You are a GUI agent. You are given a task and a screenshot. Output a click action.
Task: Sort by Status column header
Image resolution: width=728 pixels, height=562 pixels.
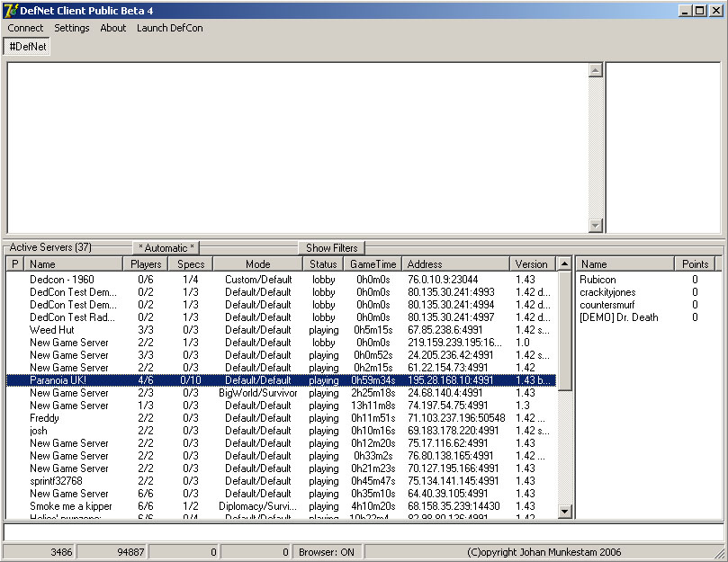(x=323, y=264)
